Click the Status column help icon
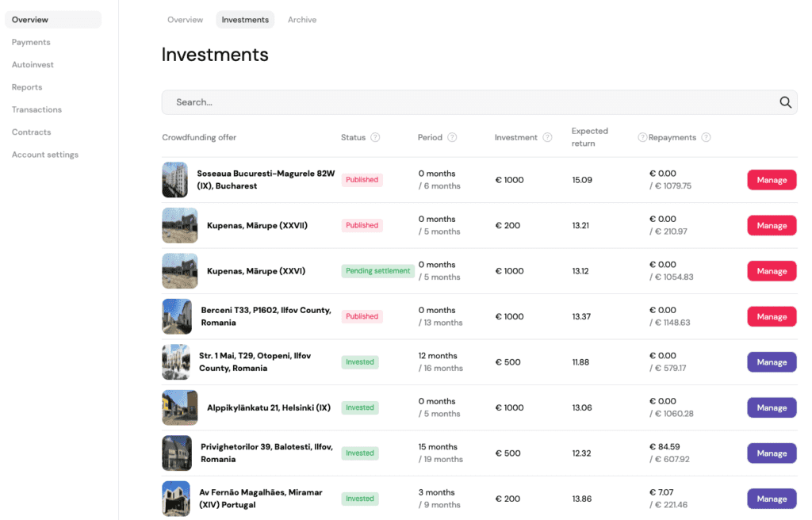Viewport: 812px width, 520px height. coord(375,137)
